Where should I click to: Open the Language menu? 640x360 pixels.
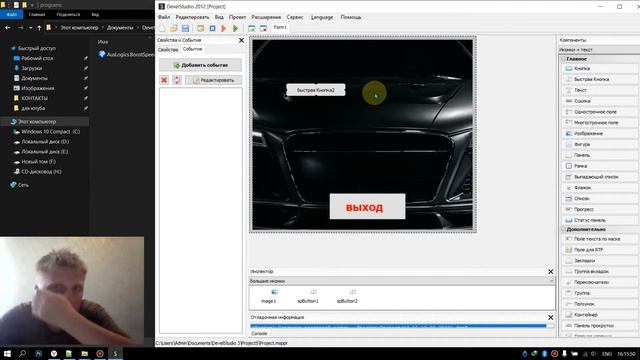pyautogui.click(x=322, y=17)
